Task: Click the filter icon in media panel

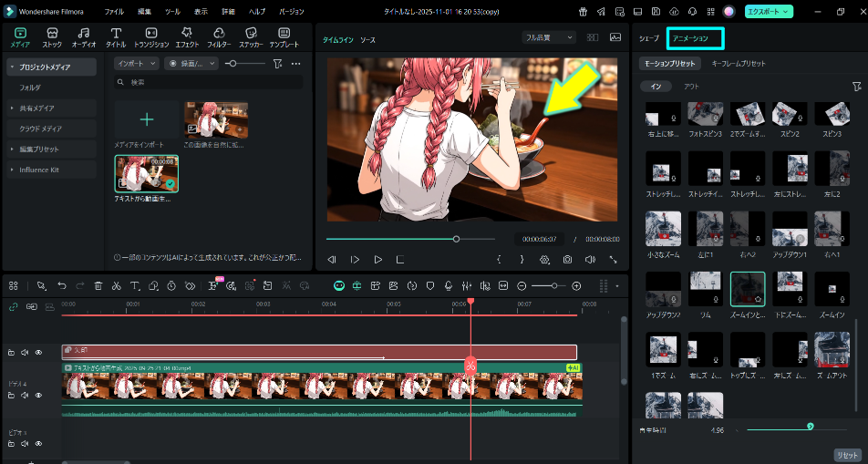Action: coord(278,64)
